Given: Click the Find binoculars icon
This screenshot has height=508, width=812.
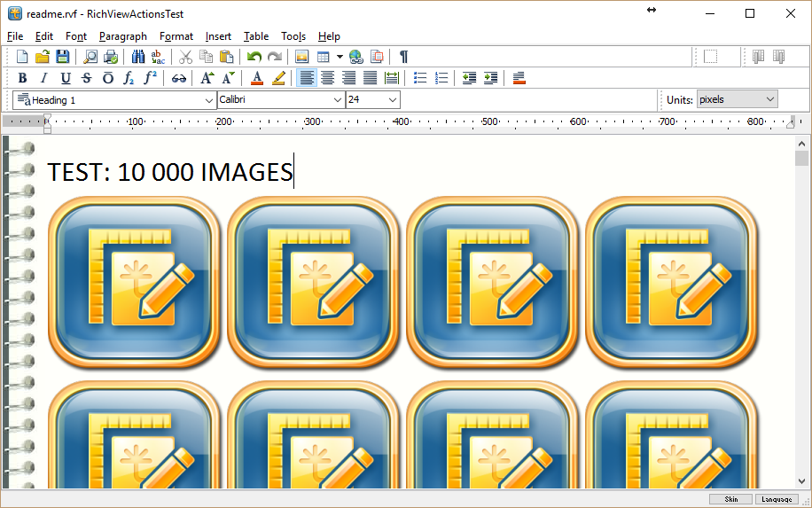Looking at the screenshot, I should click(x=138, y=57).
